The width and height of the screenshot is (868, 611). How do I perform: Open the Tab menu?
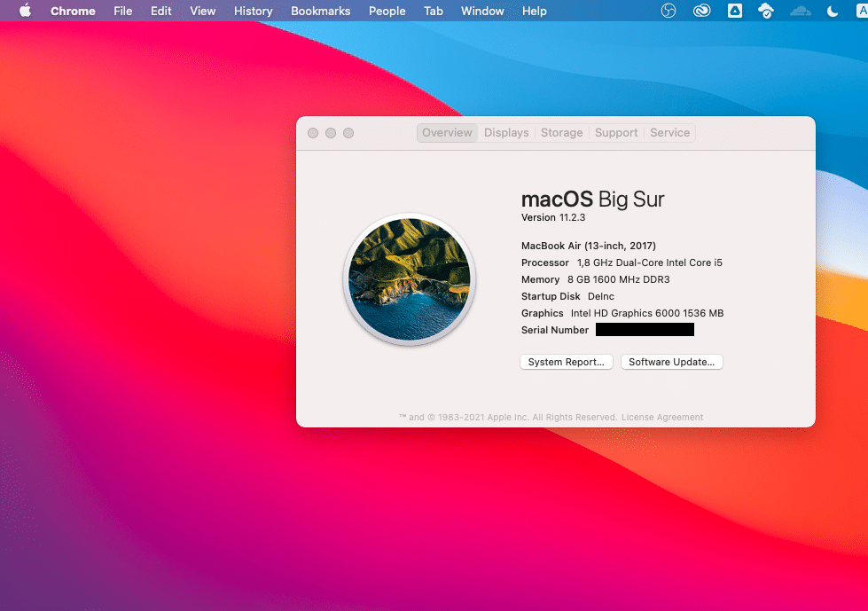point(434,11)
